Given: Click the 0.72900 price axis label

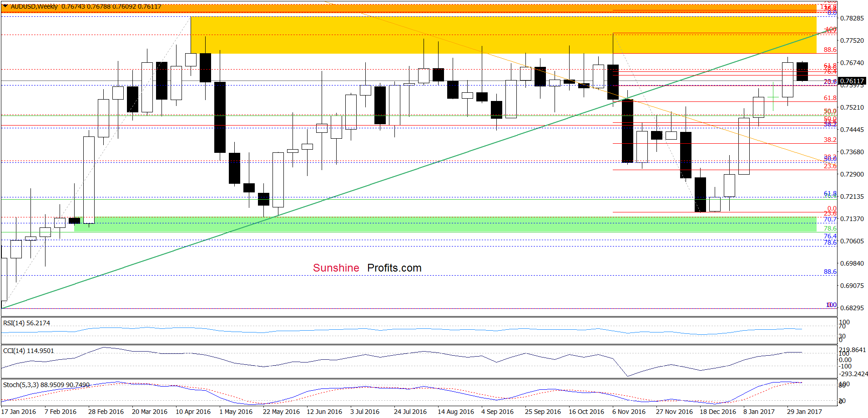Looking at the screenshot, I should 852,174.
